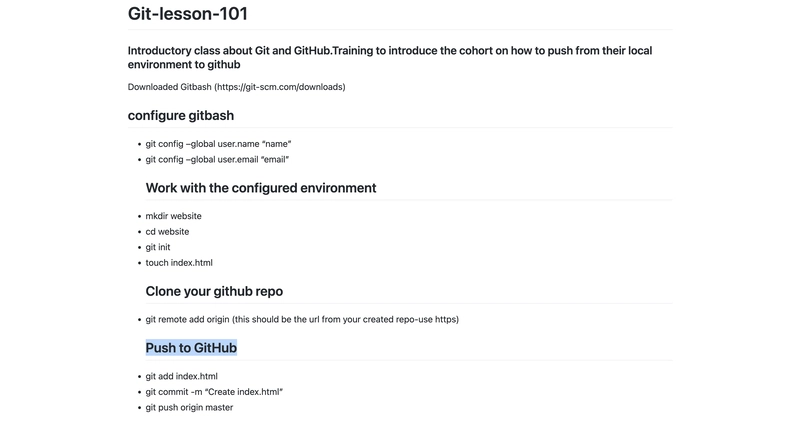Viewport: 800px width, 426px height.
Task: Click 'environment to github' description text
Action: pos(184,65)
